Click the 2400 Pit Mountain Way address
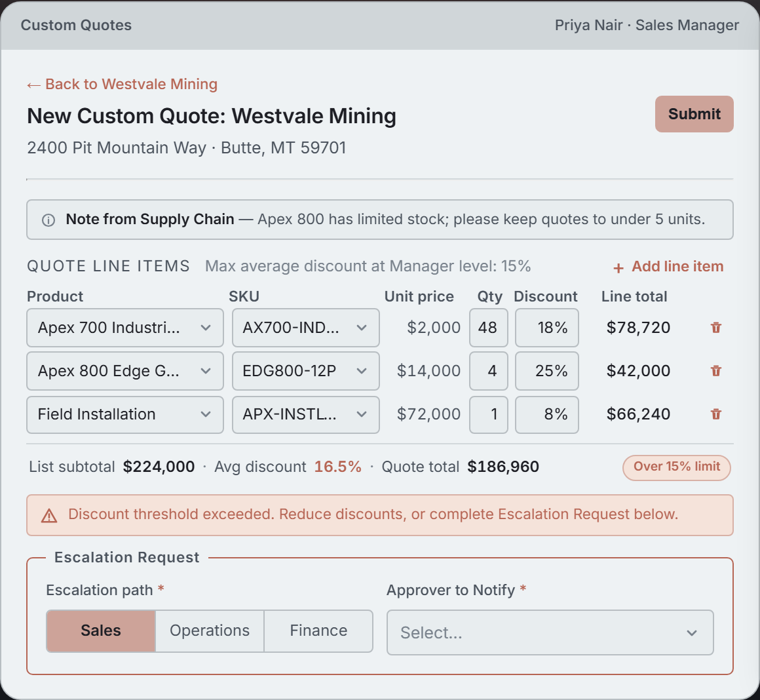Image resolution: width=760 pixels, height=700 pixels. click(187, 147)
